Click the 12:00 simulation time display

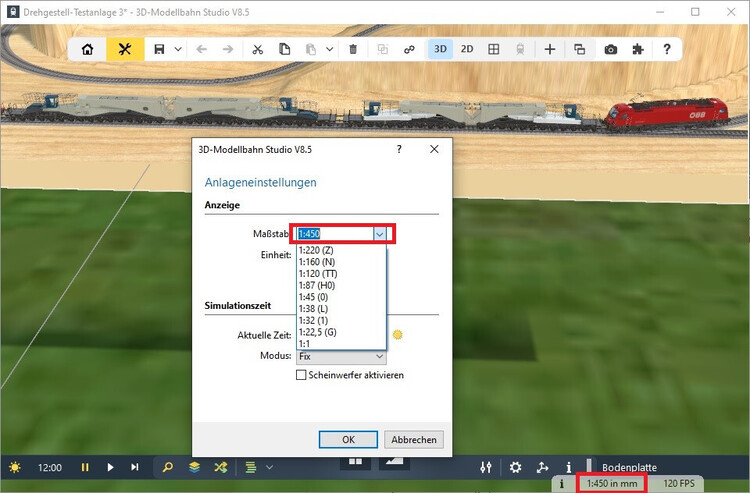click(50, 467)
